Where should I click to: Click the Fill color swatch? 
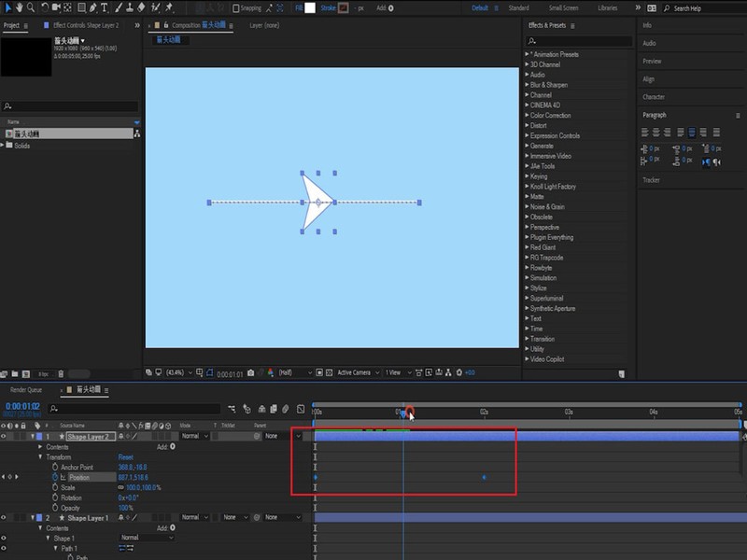tap(310, 7)
